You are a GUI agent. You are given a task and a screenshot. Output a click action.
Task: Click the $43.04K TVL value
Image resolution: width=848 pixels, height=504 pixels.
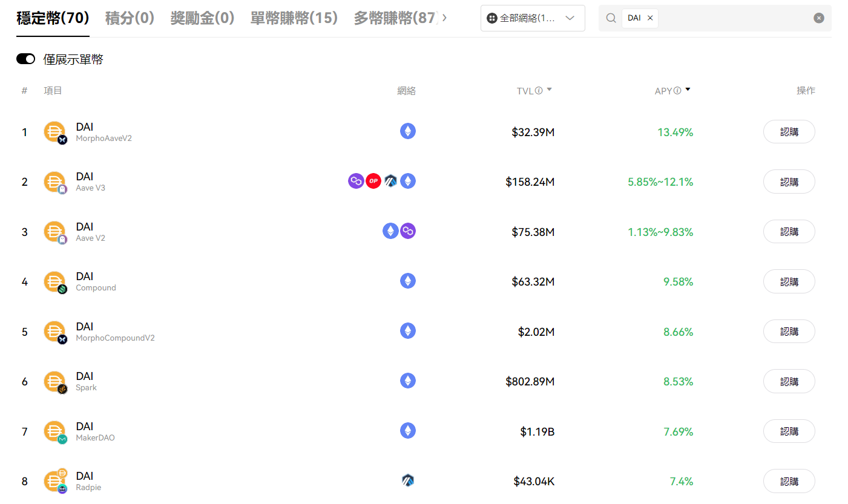534,482
